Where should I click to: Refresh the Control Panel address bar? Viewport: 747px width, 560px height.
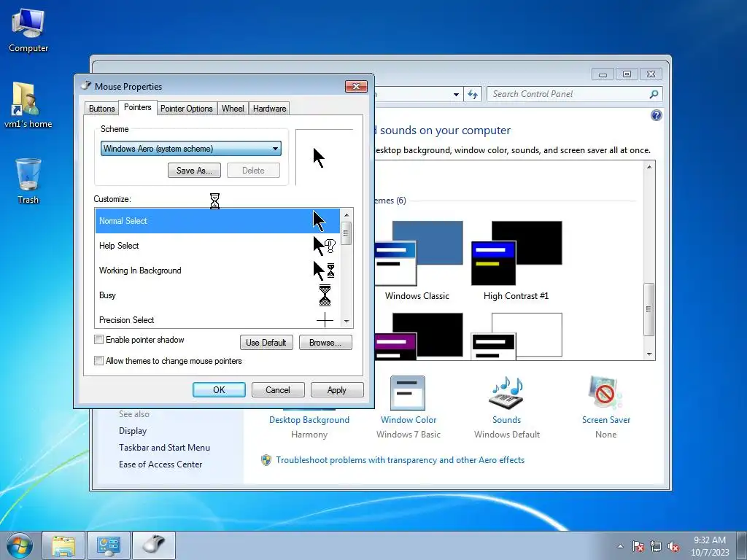pos(473,94)
